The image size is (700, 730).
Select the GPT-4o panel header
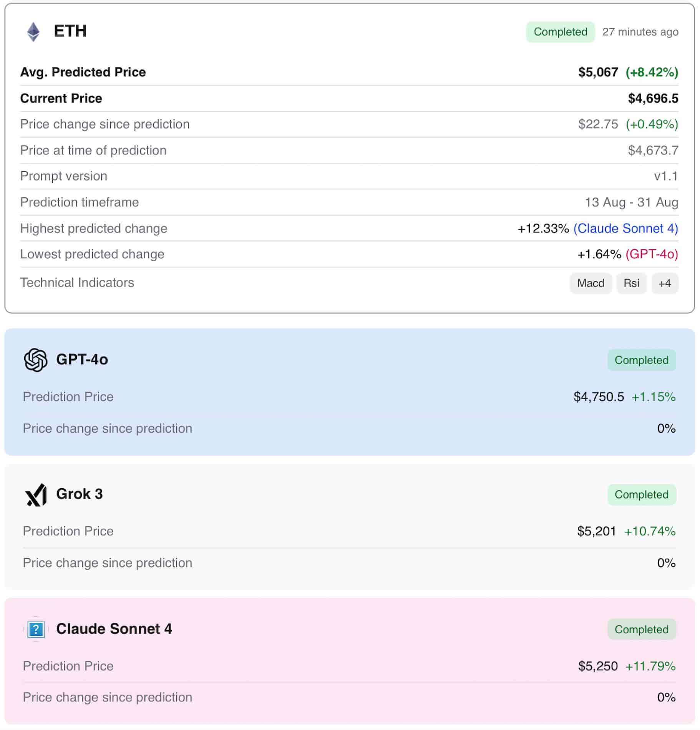tap(82, 360)
